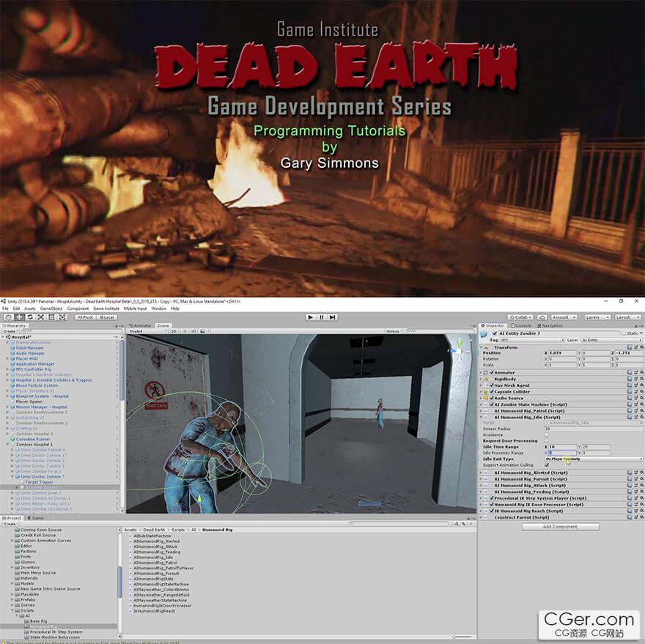Click the scene orientation gizmo

[459, 350]
